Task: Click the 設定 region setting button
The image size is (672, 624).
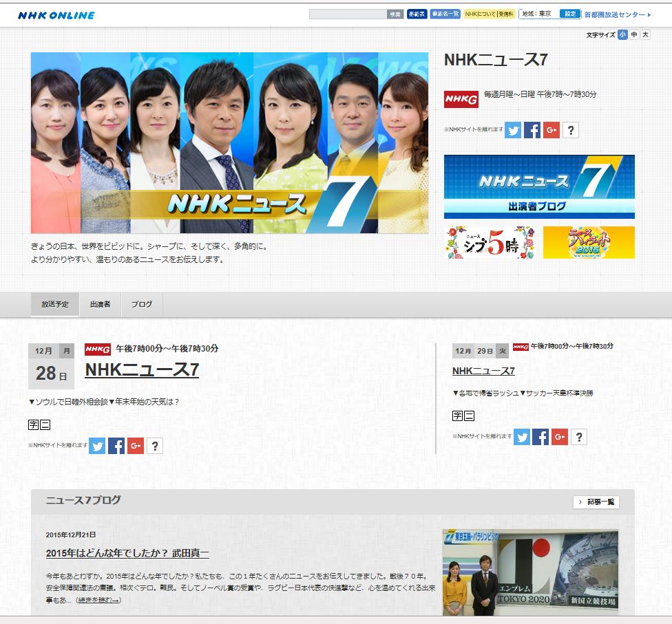Action: point(570,14)
